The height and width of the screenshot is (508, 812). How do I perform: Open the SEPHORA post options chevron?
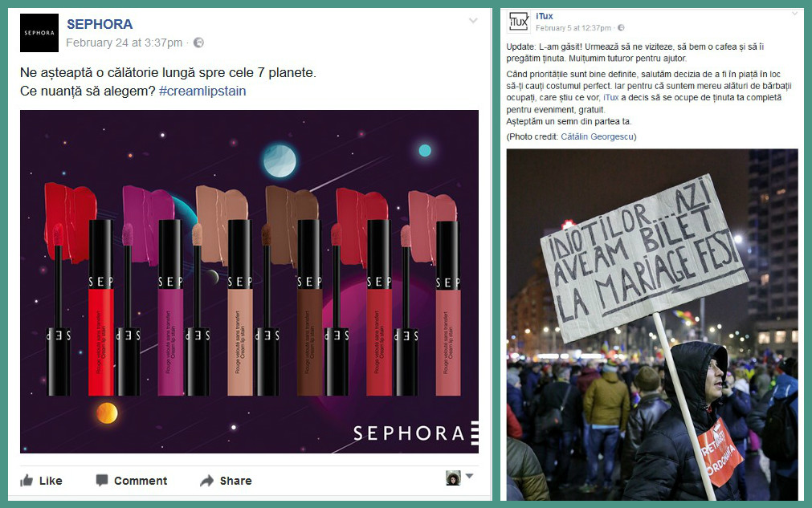[x=473, y=20]
